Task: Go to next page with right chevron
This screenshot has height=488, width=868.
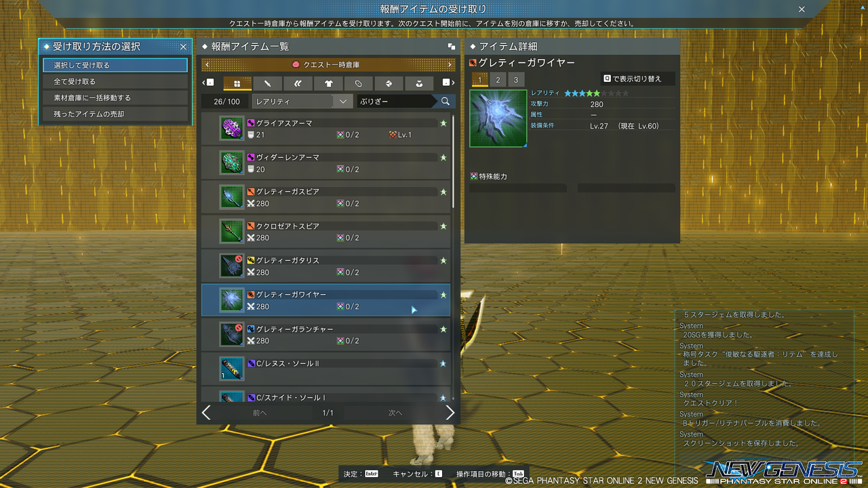Action: 450,413
